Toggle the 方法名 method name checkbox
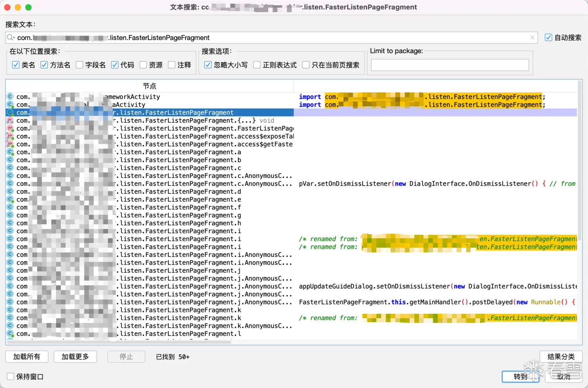 [x=44, y=65]
